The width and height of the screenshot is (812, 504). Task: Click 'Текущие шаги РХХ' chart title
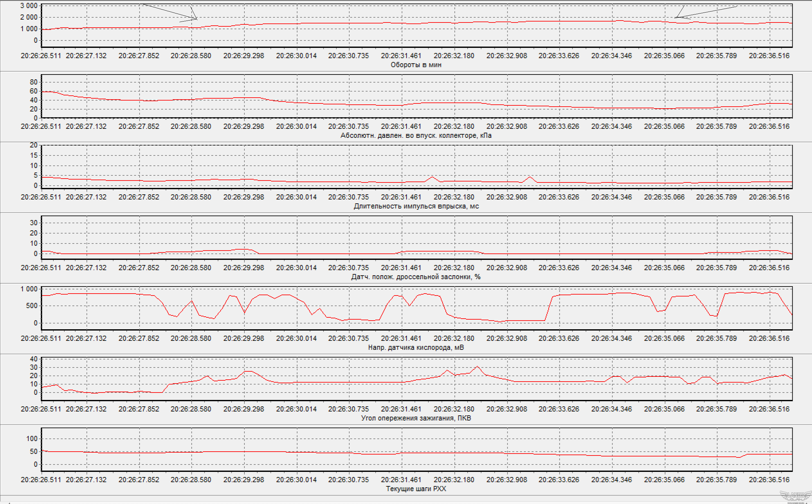416,489
